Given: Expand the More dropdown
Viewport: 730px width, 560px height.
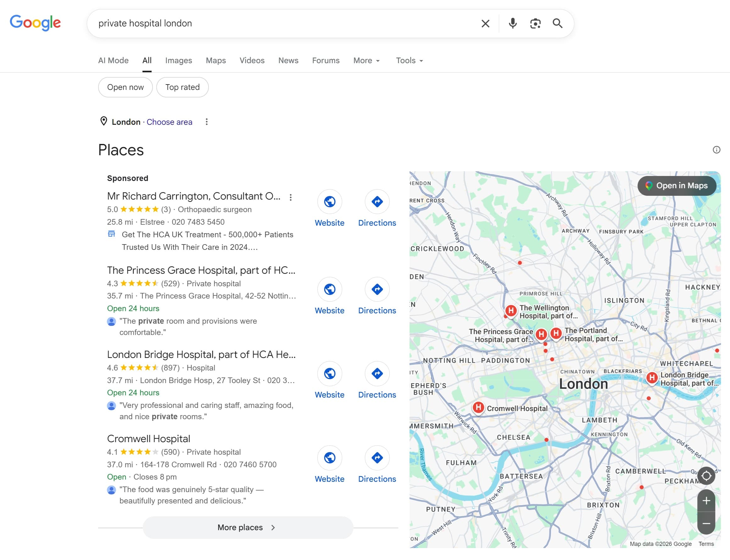Looking at the screenshot, I should tap(367, 60).
